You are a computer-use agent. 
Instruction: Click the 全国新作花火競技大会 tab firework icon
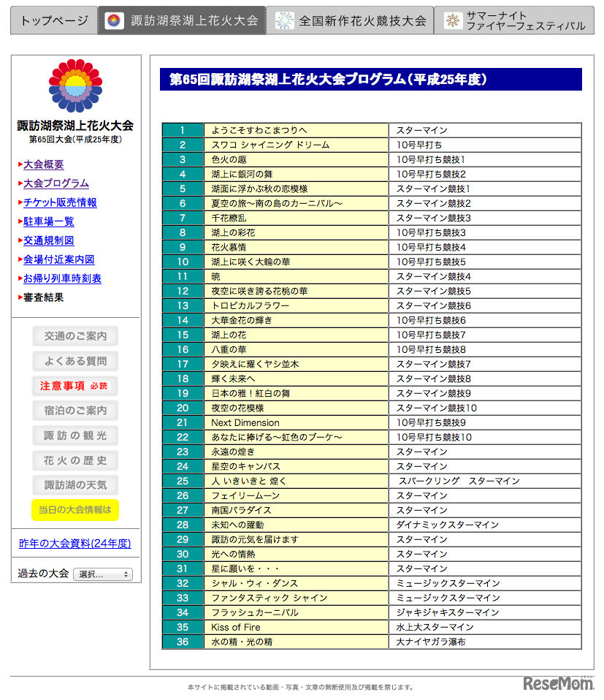[284, 20]
